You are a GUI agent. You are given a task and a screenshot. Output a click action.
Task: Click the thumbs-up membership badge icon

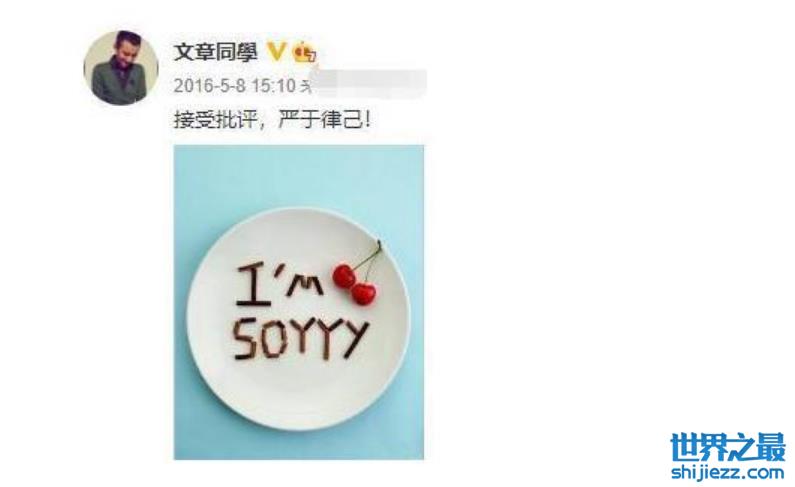pyautogui.click(x=305, y=52)
